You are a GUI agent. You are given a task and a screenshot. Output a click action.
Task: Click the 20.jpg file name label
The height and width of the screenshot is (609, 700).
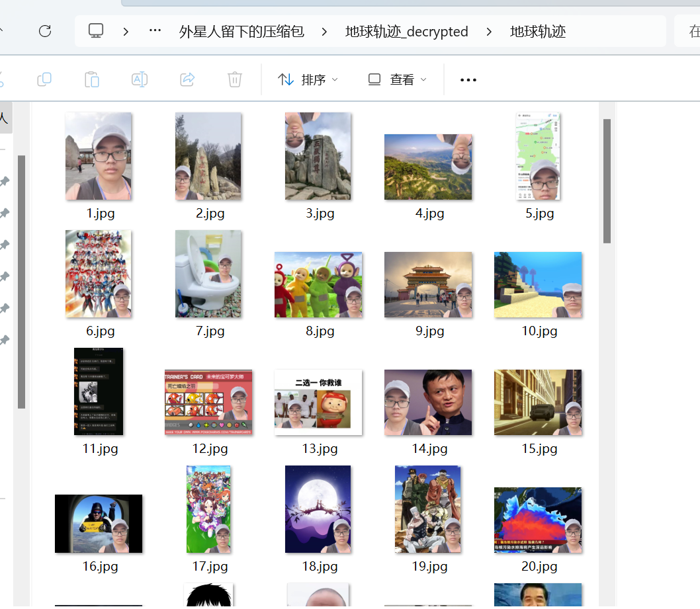540,567
